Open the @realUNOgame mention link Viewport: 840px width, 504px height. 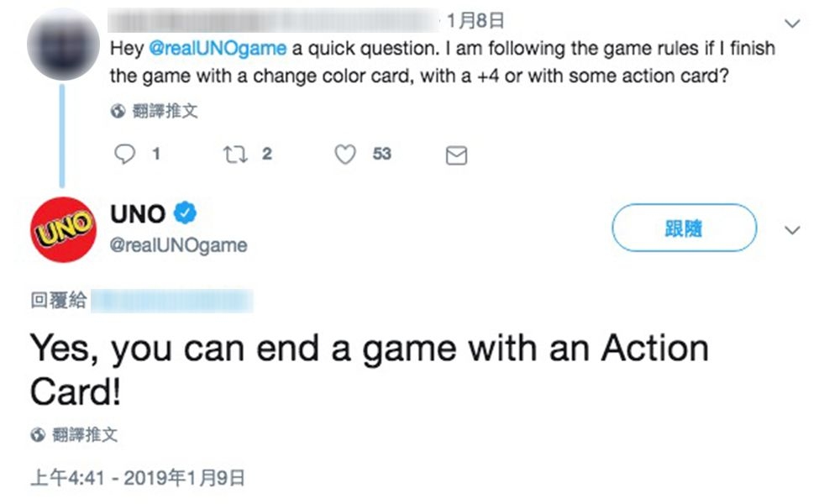220,49
